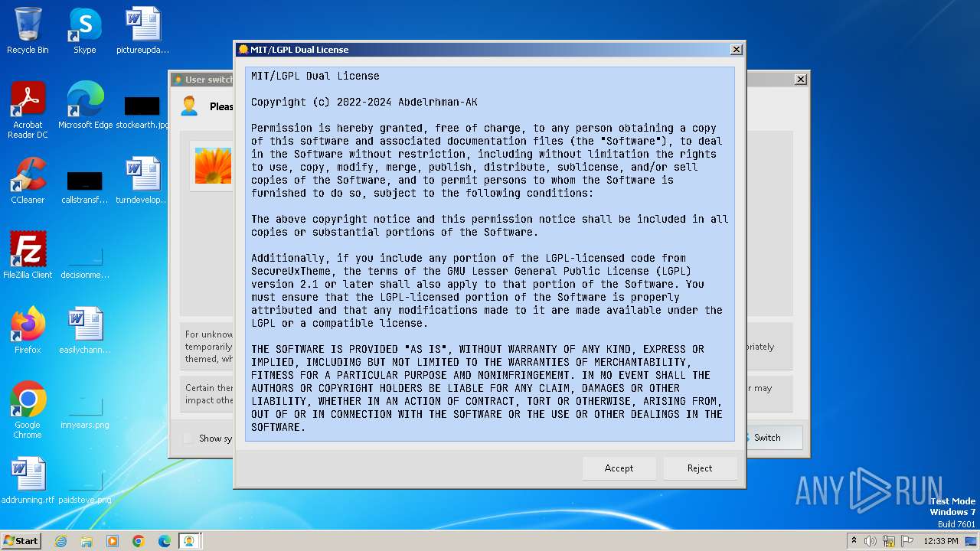Open the network tray icon
The image size is (980, 551).
(889, 541)
